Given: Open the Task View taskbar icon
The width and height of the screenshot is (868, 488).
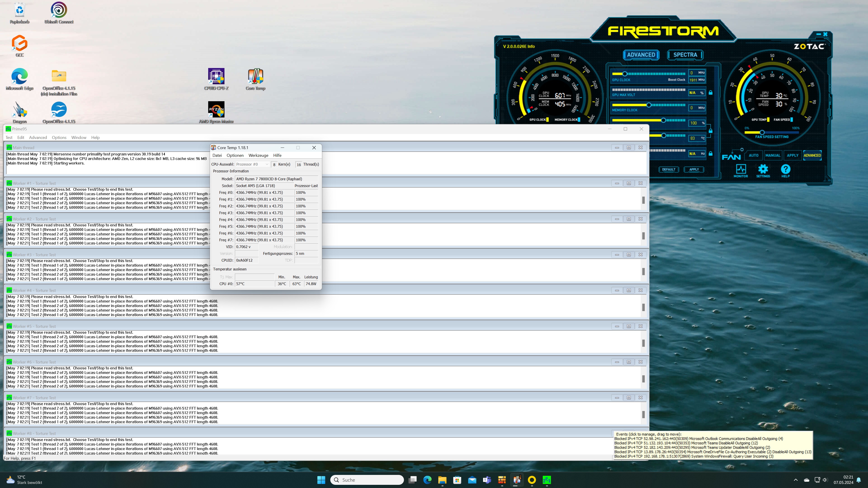Looking at the screenshot, I should 413,480.
